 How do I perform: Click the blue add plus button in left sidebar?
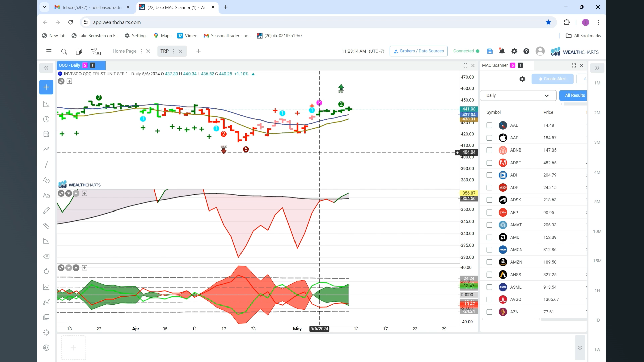point(46,87)
